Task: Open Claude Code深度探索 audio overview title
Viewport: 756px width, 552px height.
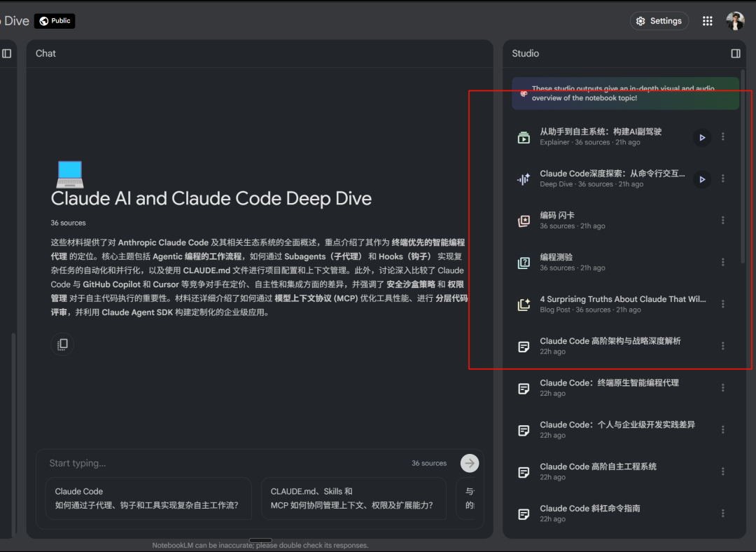Action: pyautogui.click(x=612, y=174)
